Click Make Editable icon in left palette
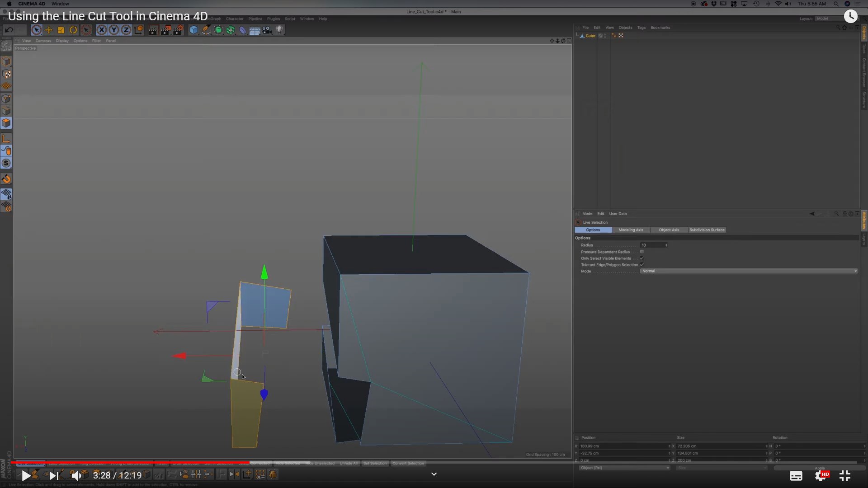Image resolution: width=868 pixels, height=488 pixels. coord(6,46)
